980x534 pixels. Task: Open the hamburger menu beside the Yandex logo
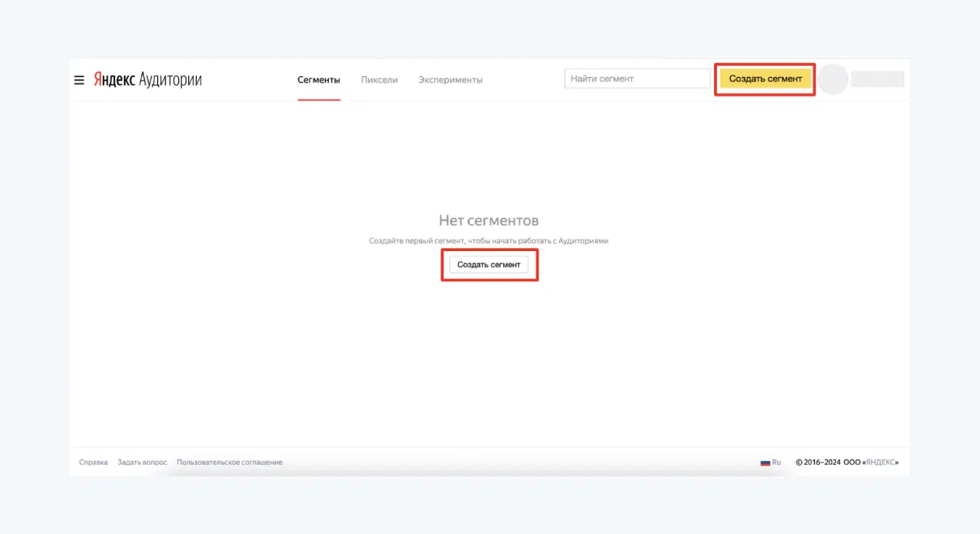coord(79,80)
